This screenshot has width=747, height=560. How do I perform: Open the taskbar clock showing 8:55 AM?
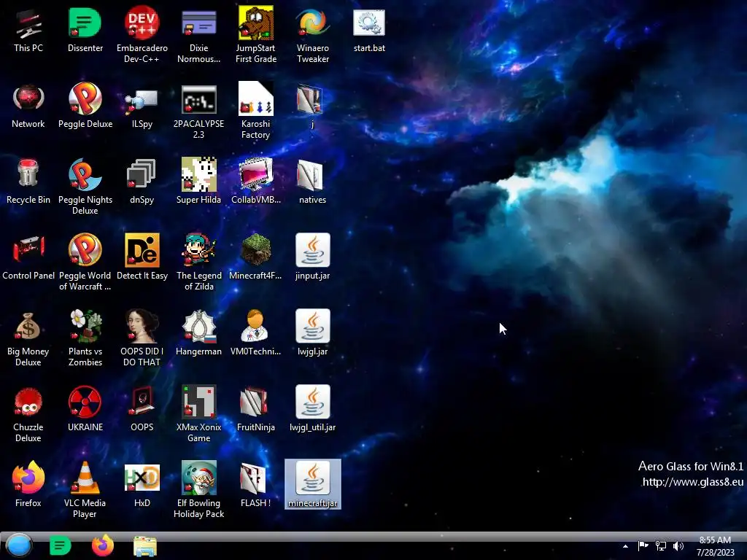click(x=715, y=546)
